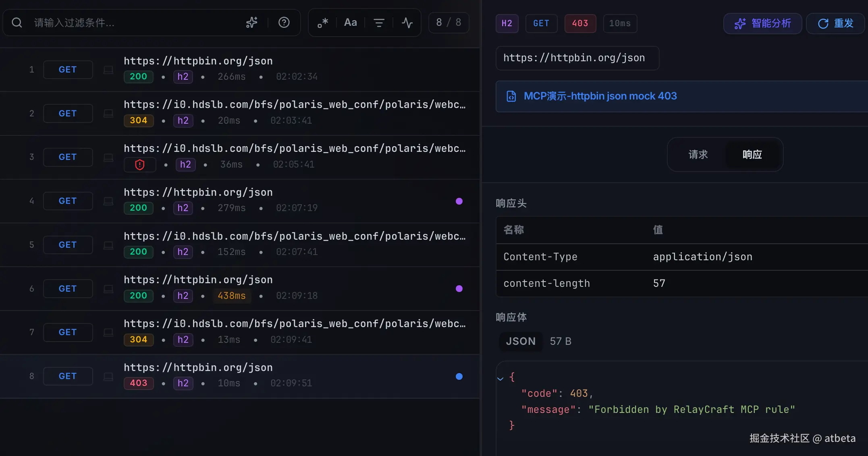Open the MCP演示-httpbin json mock 403 rule

coord(600,96)
